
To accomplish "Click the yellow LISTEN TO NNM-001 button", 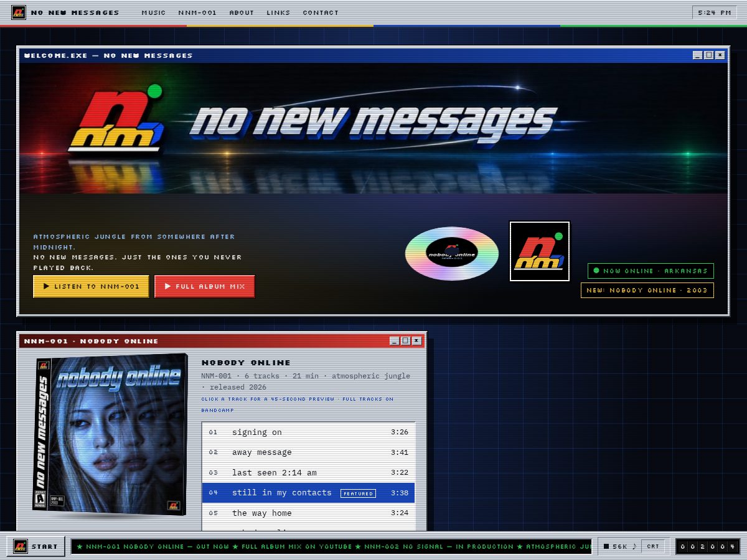I will click(x=91, y=286).
